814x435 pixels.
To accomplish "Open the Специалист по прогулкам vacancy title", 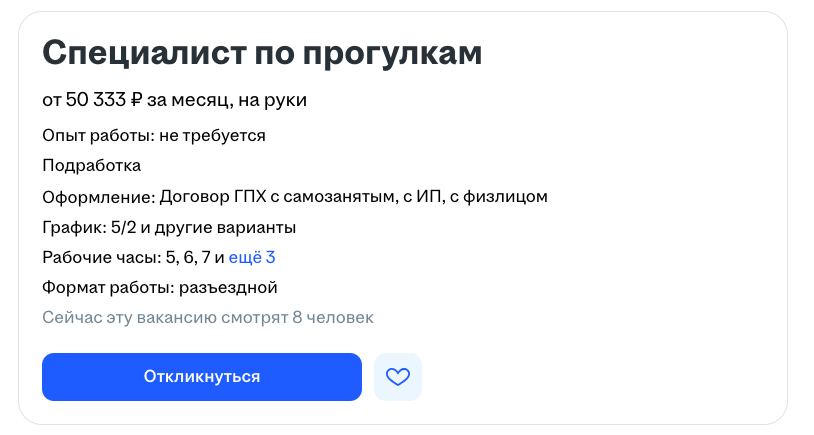I will (262, 53).
